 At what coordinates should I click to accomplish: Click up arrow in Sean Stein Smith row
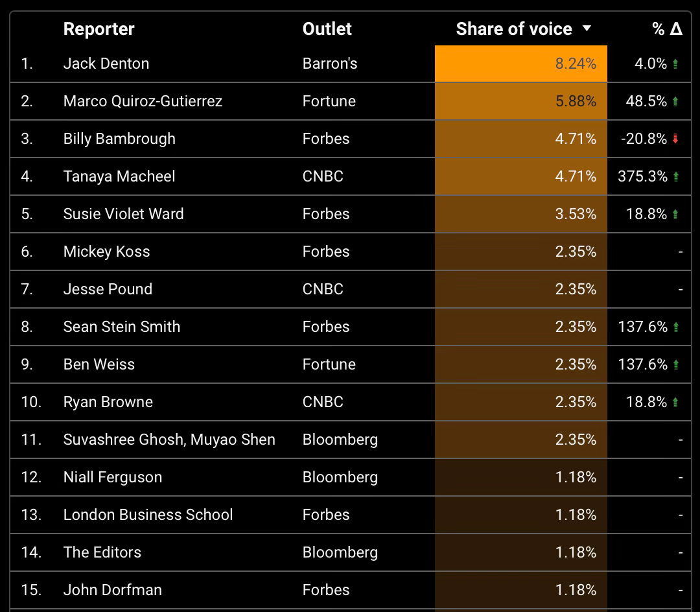pos(676,327)
